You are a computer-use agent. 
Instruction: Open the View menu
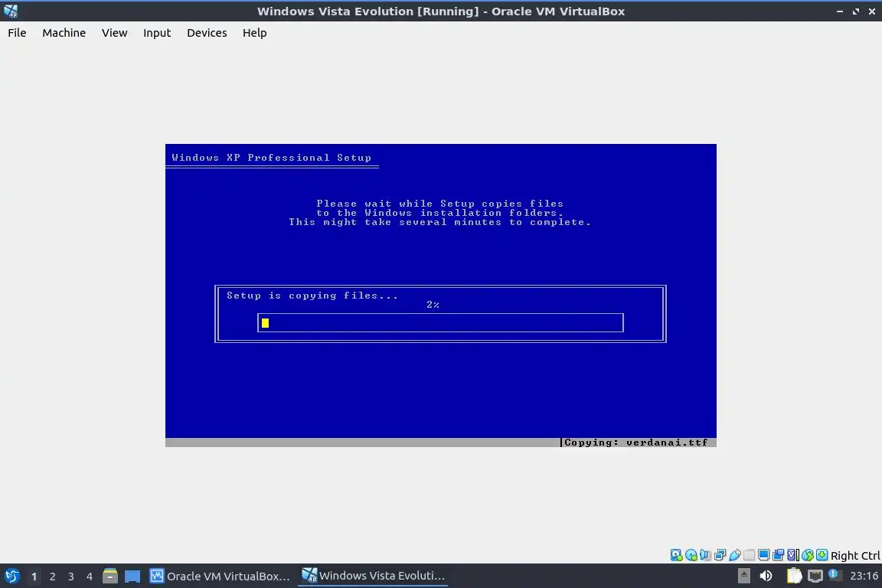point(114,33)
